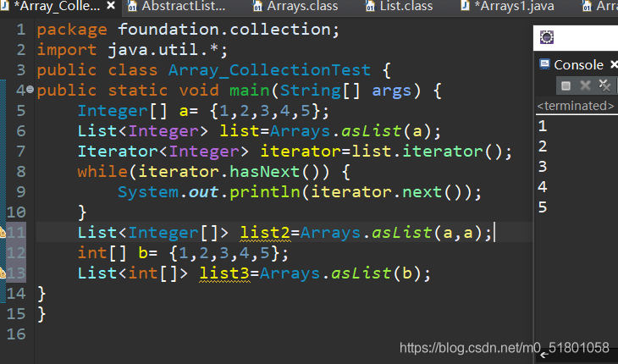Click the <terminated> launch label in Console

point(576,106)
